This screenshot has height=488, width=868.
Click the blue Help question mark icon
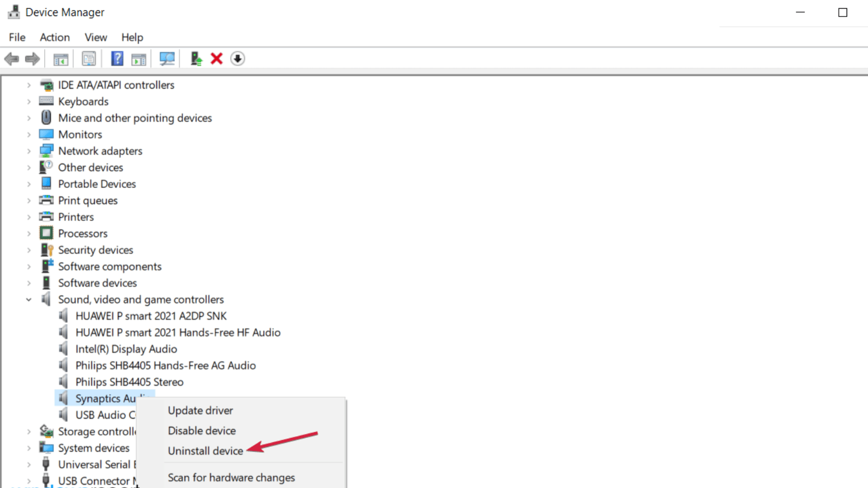coord(117,59)
